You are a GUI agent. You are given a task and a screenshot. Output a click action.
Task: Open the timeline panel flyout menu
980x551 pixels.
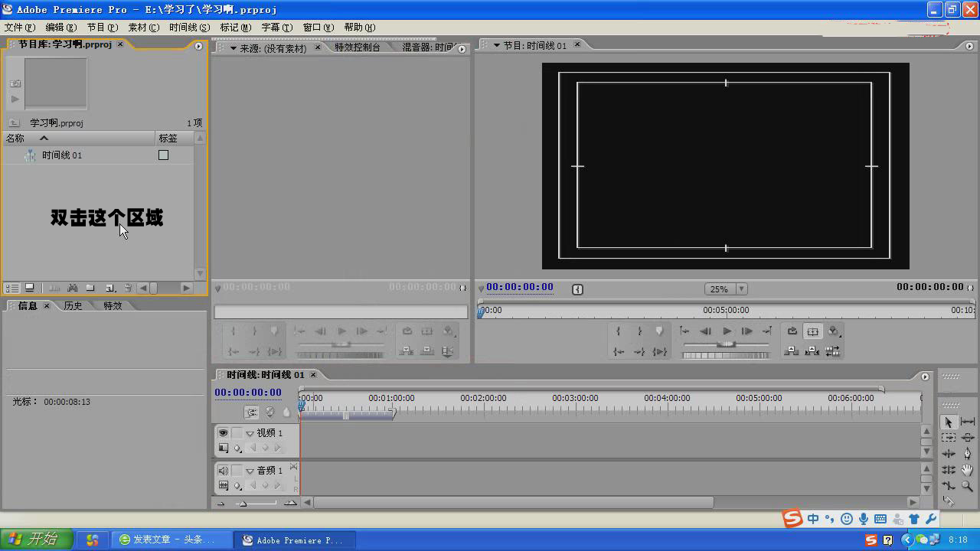click(925, 377)
